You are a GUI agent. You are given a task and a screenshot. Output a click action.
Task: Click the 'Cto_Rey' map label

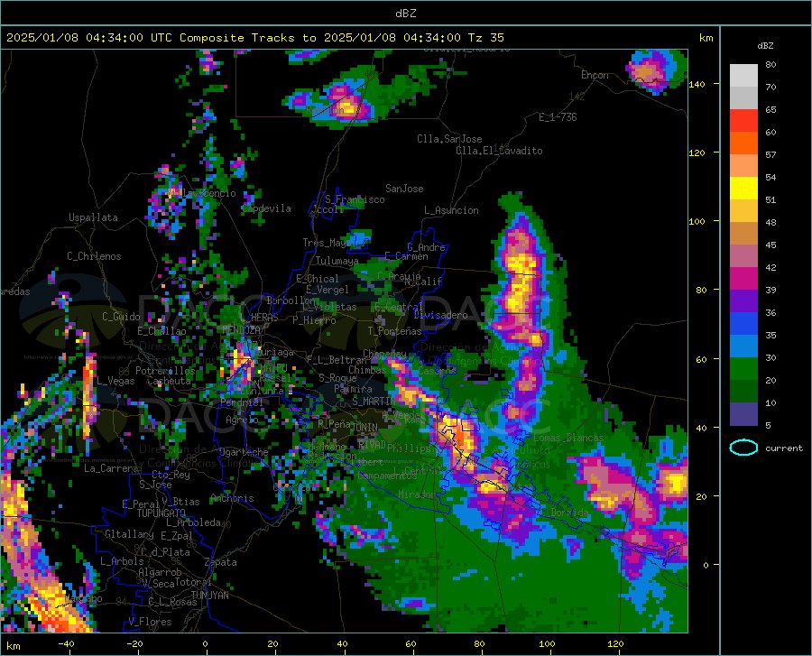click(171, 475)
